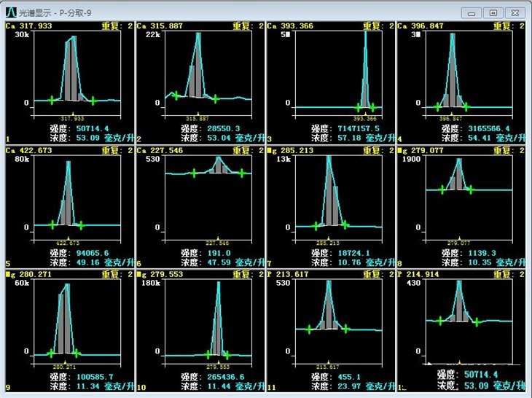532x398 pixels.
Task: Click intensity value 7147157.5
Action: 359,128
